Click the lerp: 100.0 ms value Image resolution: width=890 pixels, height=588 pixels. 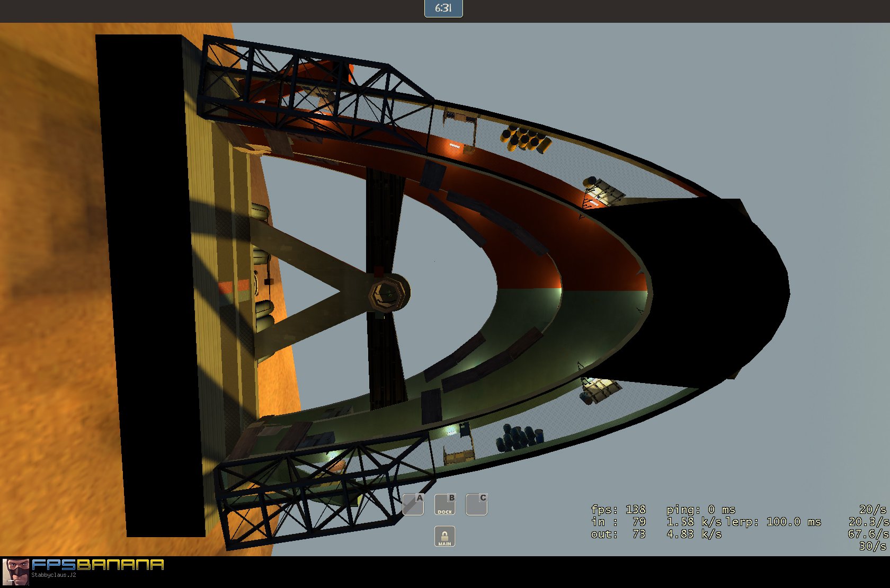point(773,522)
